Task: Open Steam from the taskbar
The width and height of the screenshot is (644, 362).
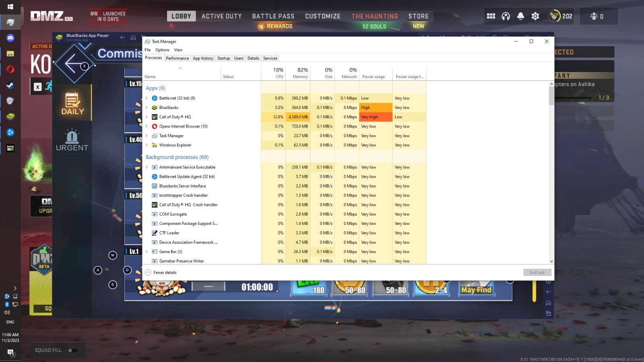Action: 10,85
